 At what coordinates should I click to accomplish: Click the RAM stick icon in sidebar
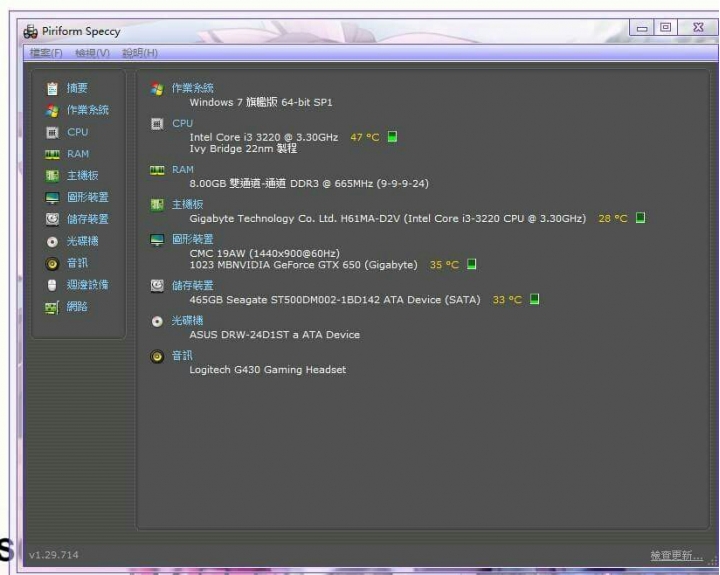pyautogui.click(x=52, y=154)
